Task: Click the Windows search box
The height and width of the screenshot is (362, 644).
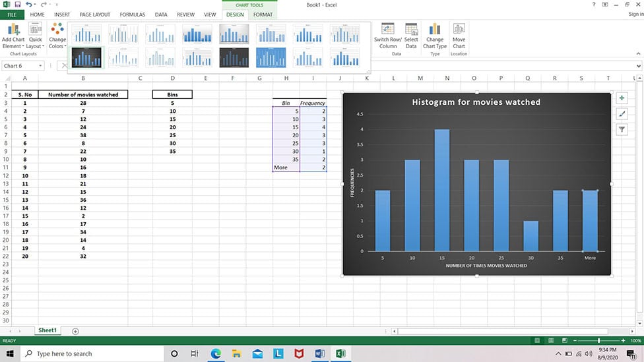Action: [92, 353]
